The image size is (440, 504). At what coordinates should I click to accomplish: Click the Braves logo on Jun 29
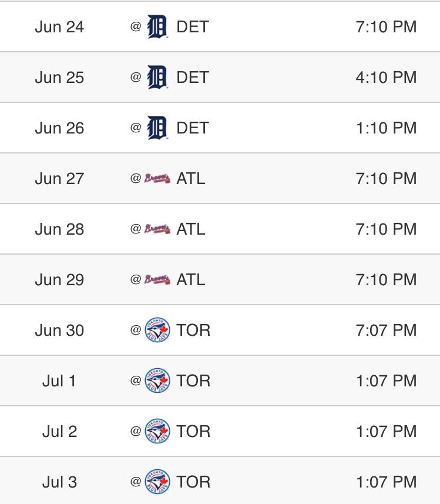point(157,280)
